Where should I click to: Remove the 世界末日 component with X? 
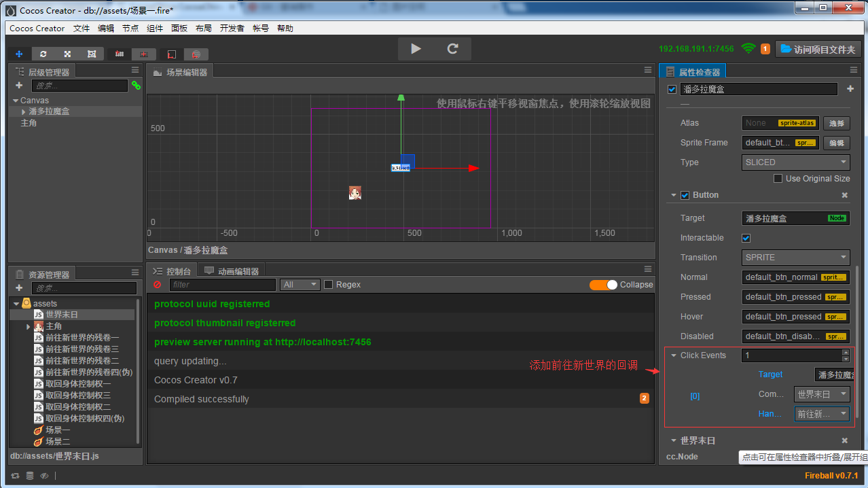click(845, 440)
